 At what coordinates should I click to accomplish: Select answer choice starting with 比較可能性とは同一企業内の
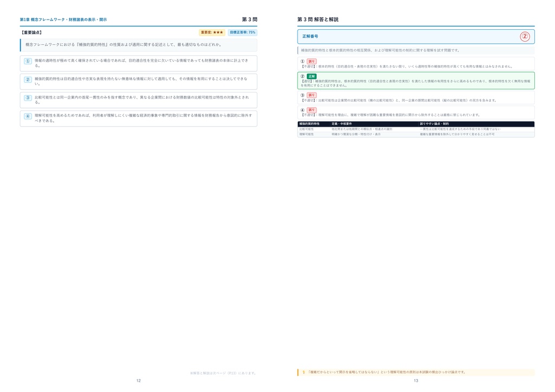click(x=138, y=100)
